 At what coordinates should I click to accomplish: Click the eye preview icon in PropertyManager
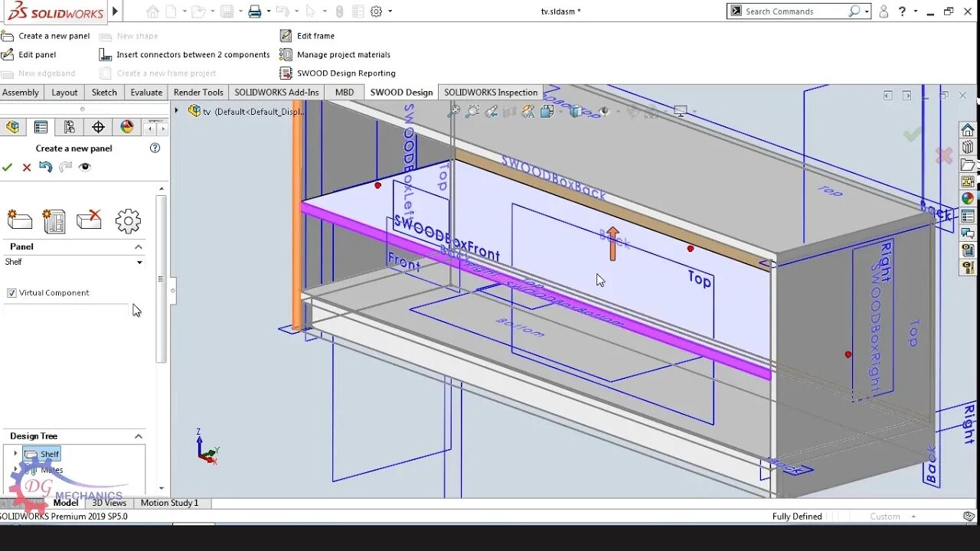[85, 168]
